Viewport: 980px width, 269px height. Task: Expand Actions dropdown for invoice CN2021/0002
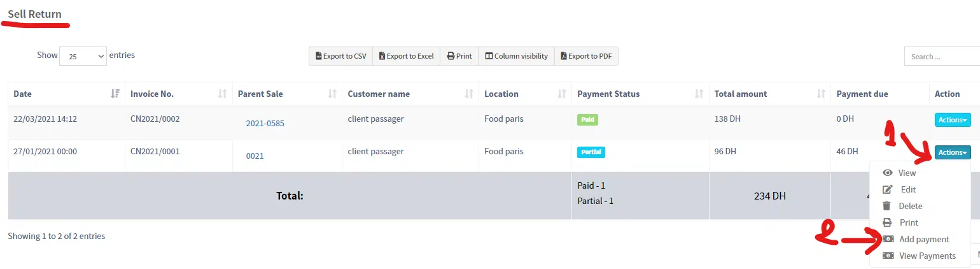pyautogui.click(x=953, y=119)
